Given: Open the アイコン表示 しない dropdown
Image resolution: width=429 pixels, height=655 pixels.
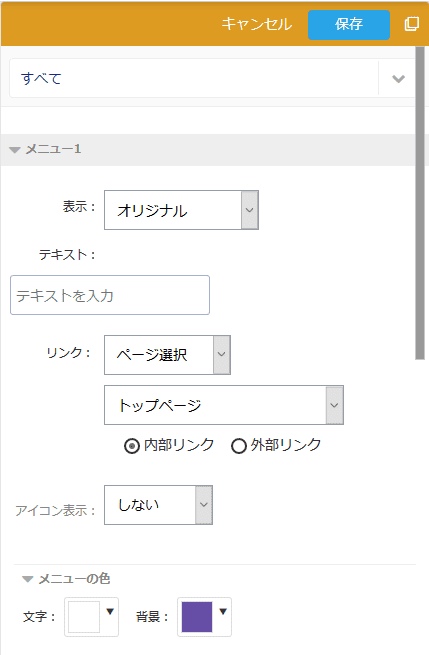Looking at the screenshot, I should 158,505.
